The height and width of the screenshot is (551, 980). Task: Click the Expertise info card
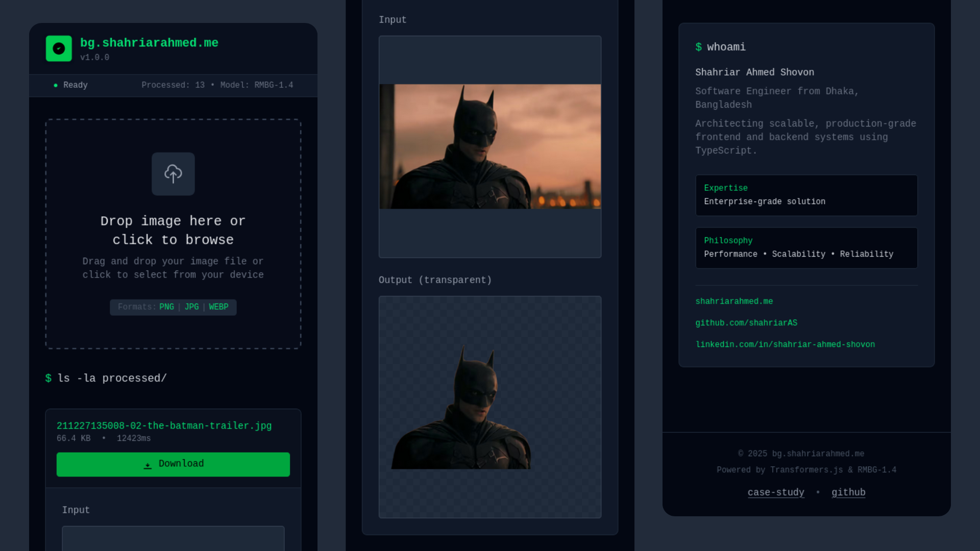click(806, 195)
